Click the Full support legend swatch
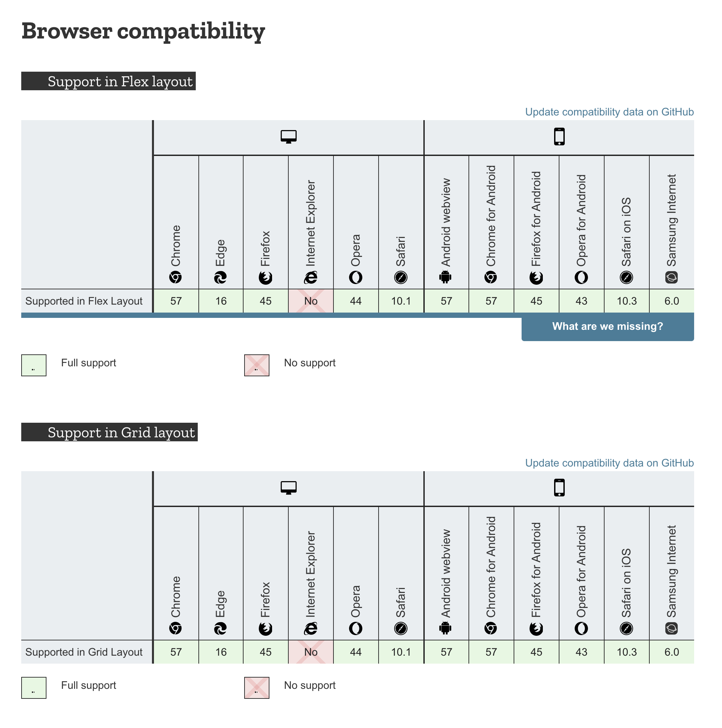The image size is (722, 728). pos(34,365)
